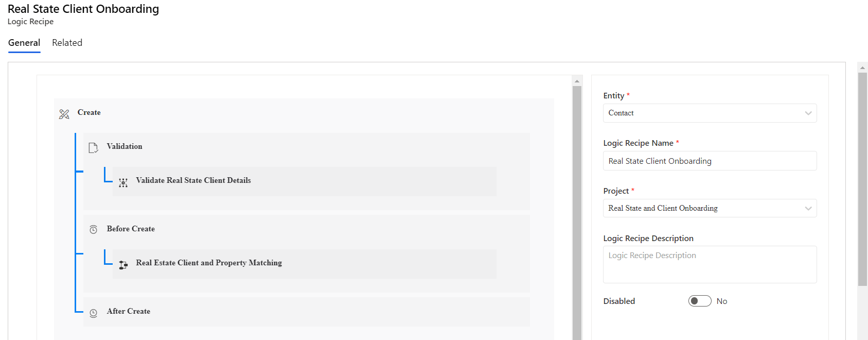The height and width of the screenshot is (340, 868).
Task: Click the Logic Recipe Name input field
Action: click(x=709, y=161)
